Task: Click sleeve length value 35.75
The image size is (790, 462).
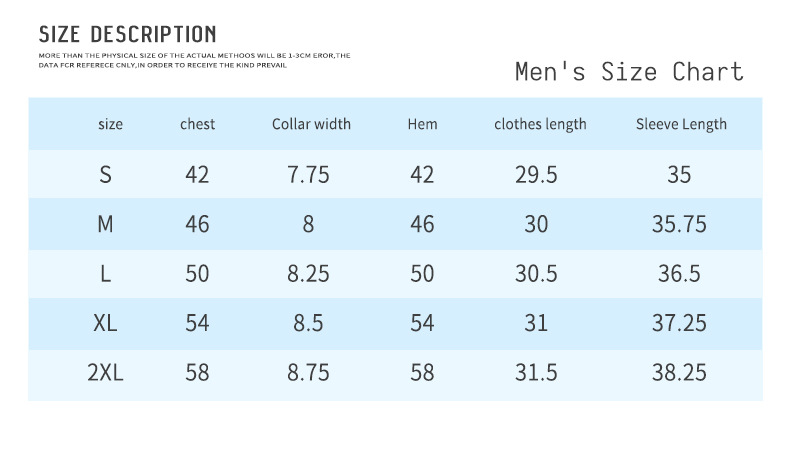Action: (x=679, y=224)
